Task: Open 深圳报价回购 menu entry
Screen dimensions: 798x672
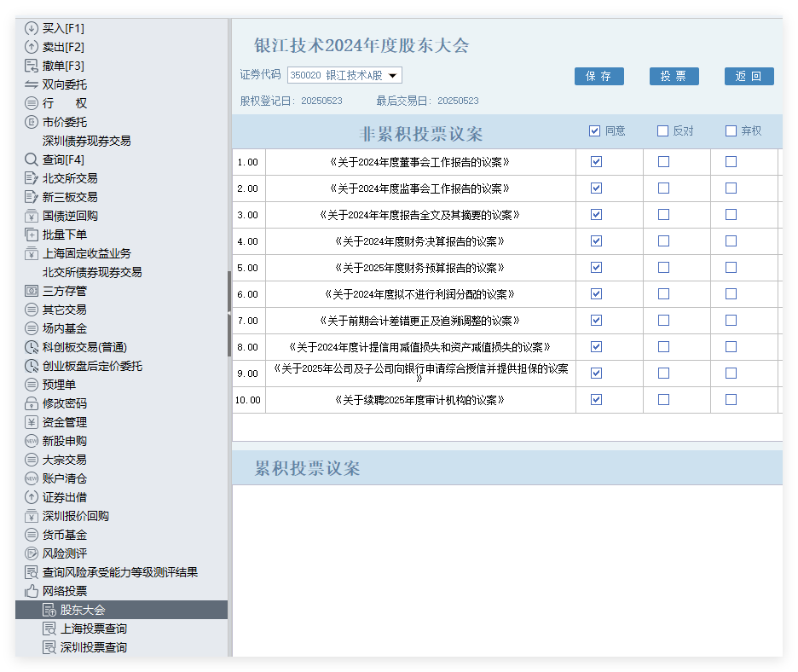Action: tap(76, 516)
